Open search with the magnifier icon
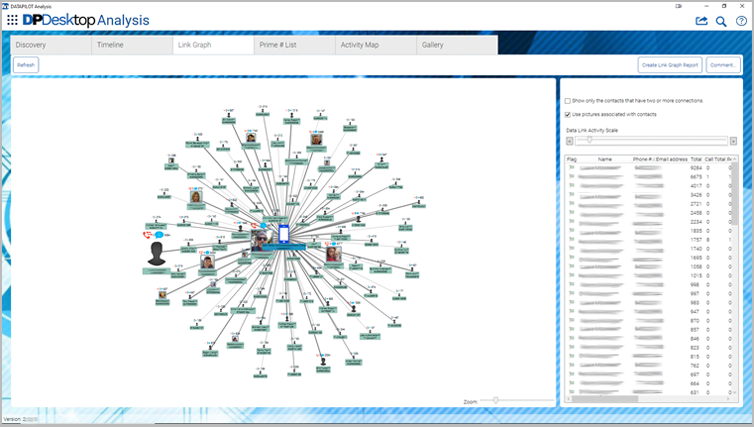This screenshot has width=754, height=427. [x=721, y=20]
